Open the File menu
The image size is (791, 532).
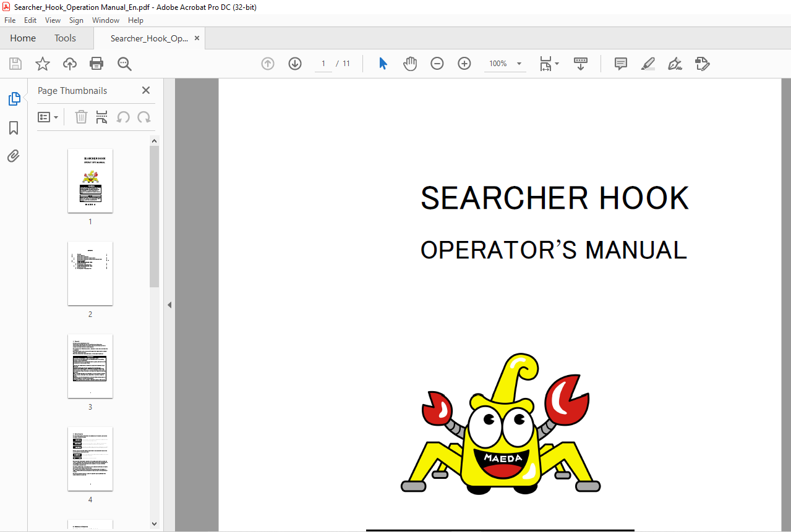point(10,20)
